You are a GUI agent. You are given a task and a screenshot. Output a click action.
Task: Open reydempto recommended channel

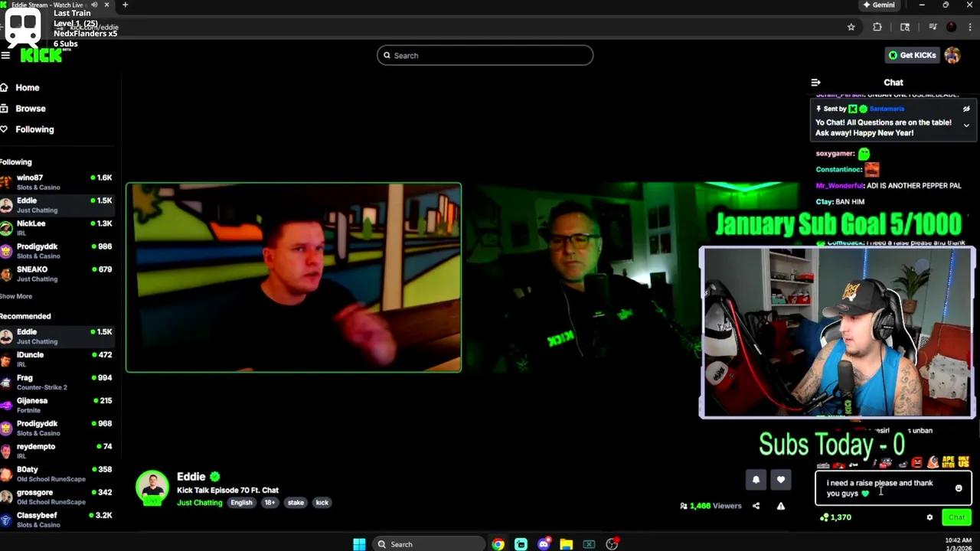coord(57,451)
